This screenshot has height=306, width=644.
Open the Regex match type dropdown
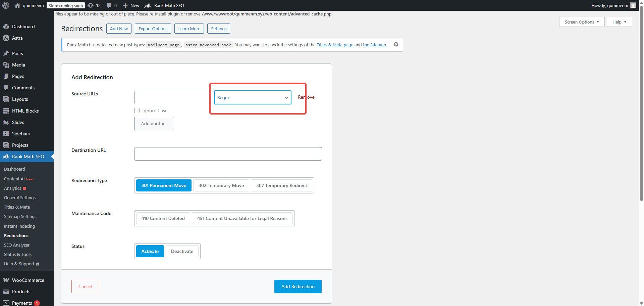[x=253, y=97]
